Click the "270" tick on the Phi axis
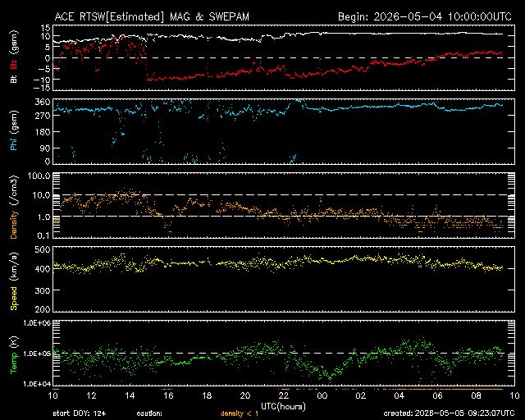This screenshot has height=420, width=525. (43, 116)
